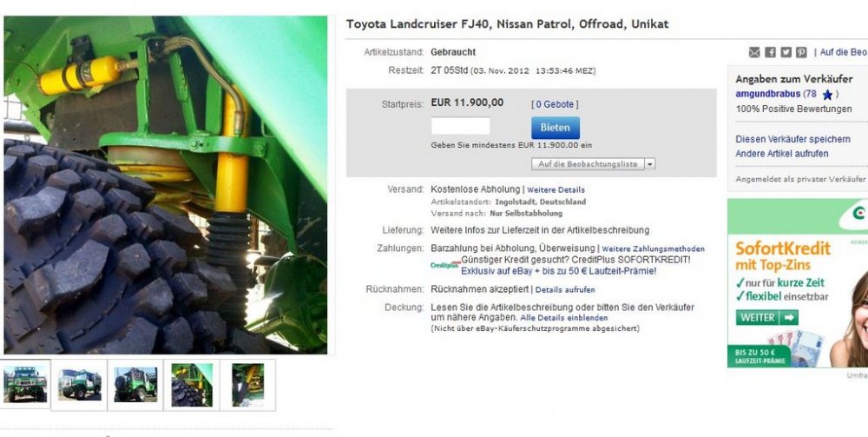Click the Bieten bid button
Viewport: 868px width, 437px height.
(556, 128)
